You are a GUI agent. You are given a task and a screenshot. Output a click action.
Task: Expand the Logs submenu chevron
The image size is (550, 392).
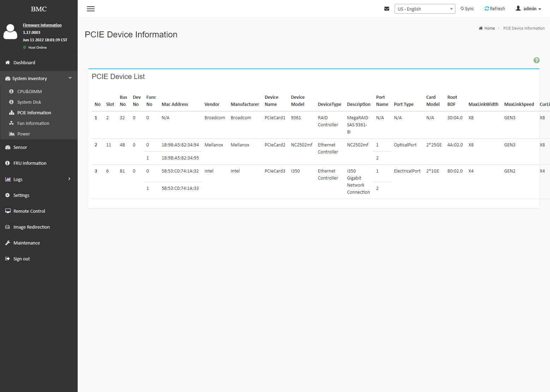click(69, 179)
